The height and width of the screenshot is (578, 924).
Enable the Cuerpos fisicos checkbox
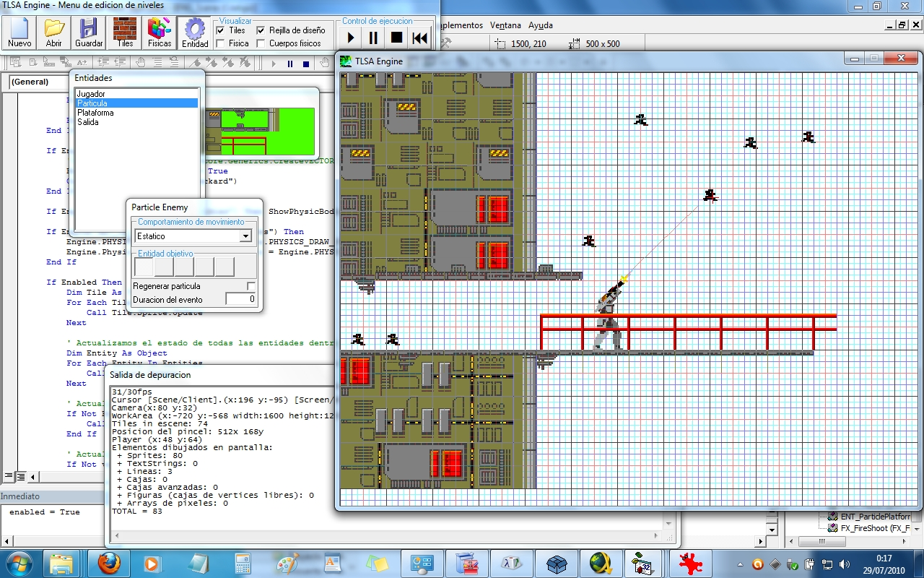(x=261, y=43)
